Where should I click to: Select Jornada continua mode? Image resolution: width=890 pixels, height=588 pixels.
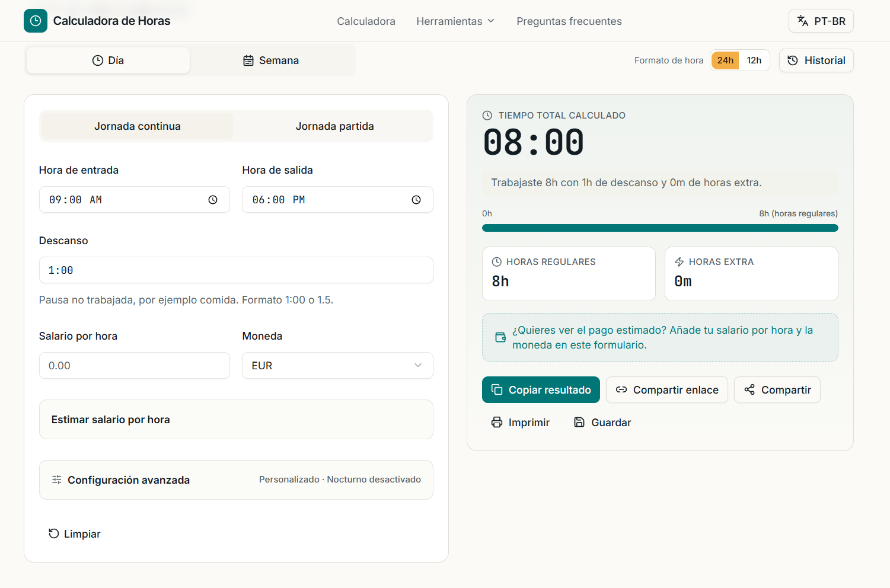[138, 126]
